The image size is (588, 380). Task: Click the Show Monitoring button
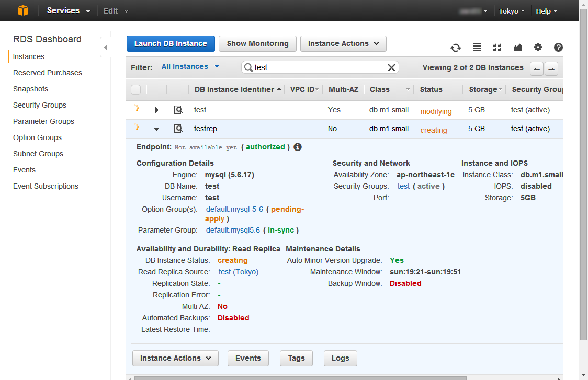pos(257,43)
